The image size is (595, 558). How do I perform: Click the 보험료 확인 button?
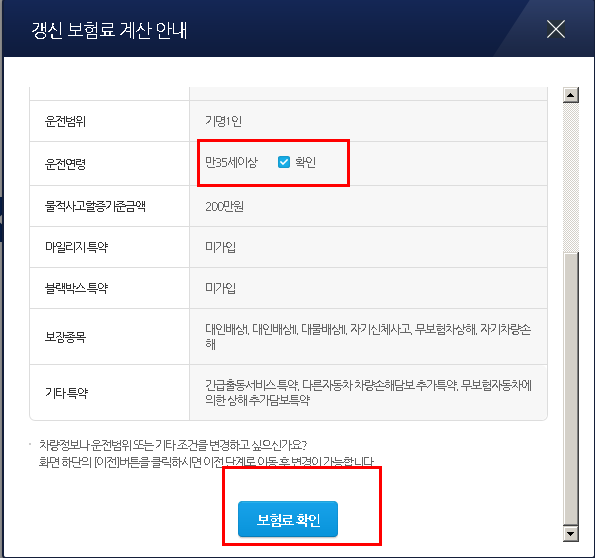(288, 519)
